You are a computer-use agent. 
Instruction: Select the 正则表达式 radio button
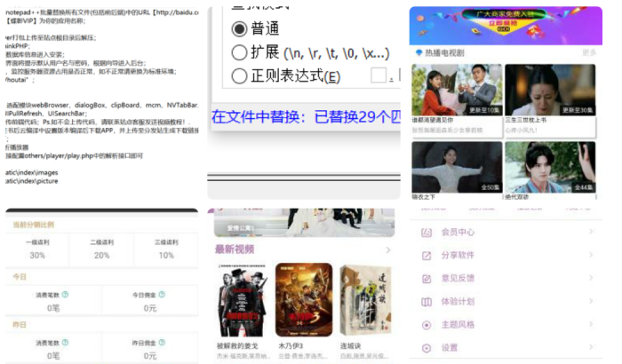239,75
